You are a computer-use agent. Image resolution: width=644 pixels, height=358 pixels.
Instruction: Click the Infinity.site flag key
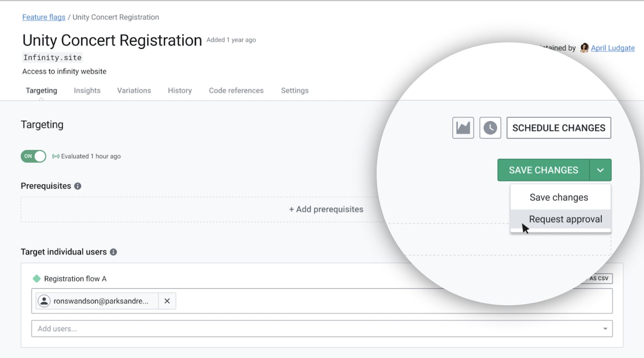[52, 58]
